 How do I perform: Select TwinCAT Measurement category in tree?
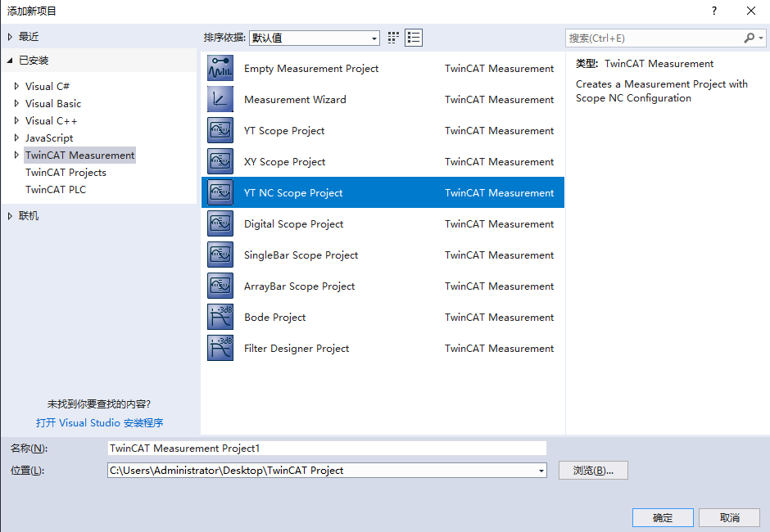coord(79,155)
